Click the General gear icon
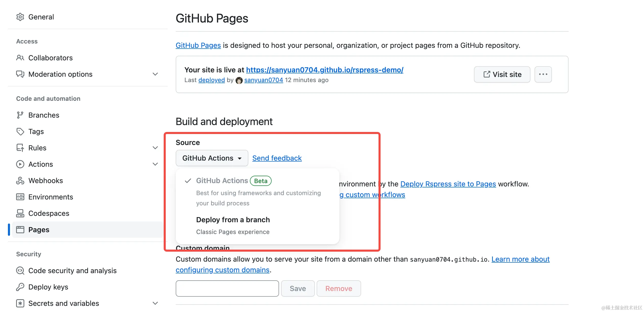Screen dimensions: 644x312 [20, 17]
